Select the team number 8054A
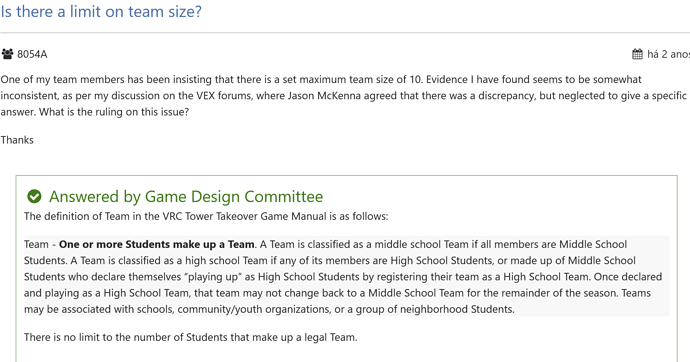 pos(32,54)
